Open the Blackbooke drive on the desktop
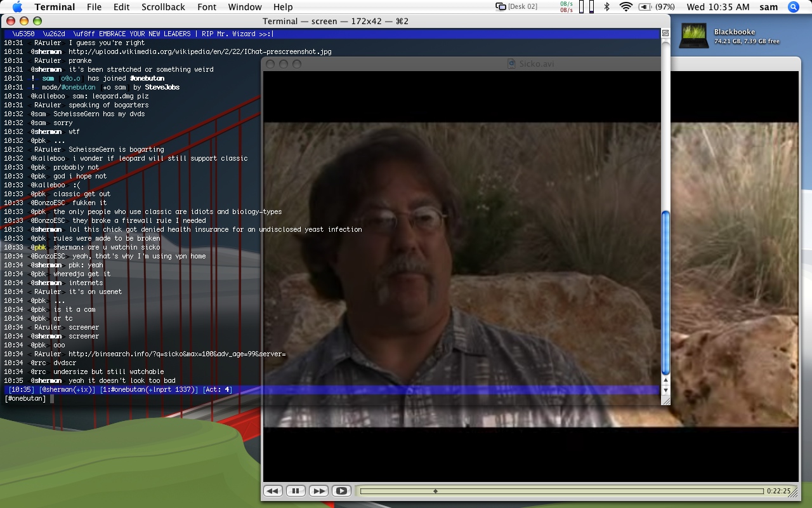The width and height of the screenshot is (812, 508). click(x=694, y=36)
